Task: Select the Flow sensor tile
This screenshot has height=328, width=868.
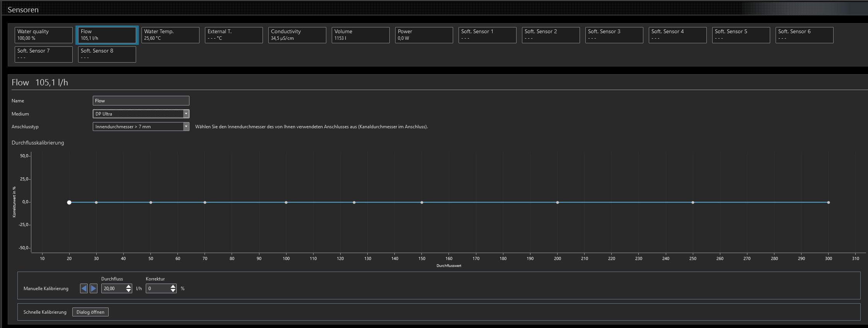Action: (107, 35)
